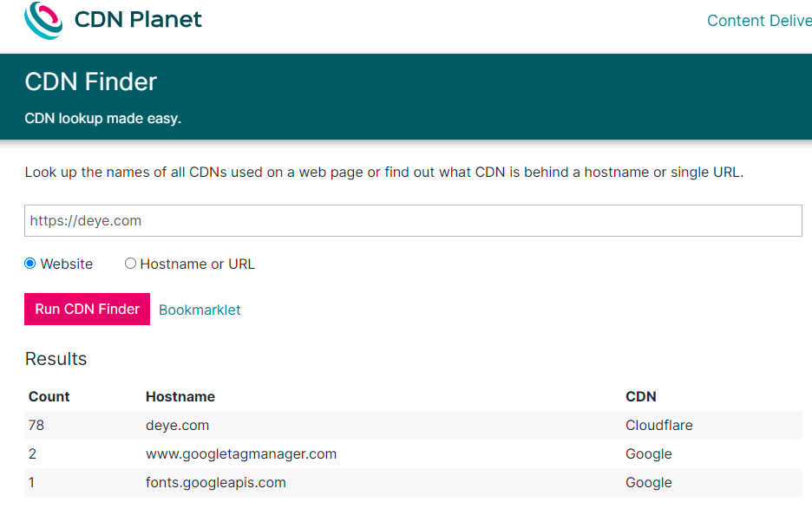The width and height of the screenshot is (812, 515).
Task: Click the CDN column header
Action: point(640,396)
